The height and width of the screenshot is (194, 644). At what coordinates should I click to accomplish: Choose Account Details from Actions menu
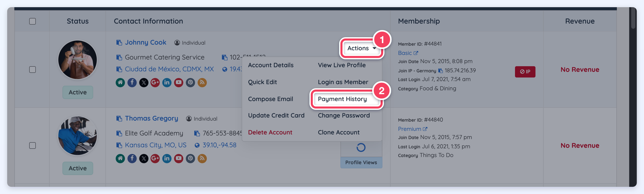(x=271, y=65)
